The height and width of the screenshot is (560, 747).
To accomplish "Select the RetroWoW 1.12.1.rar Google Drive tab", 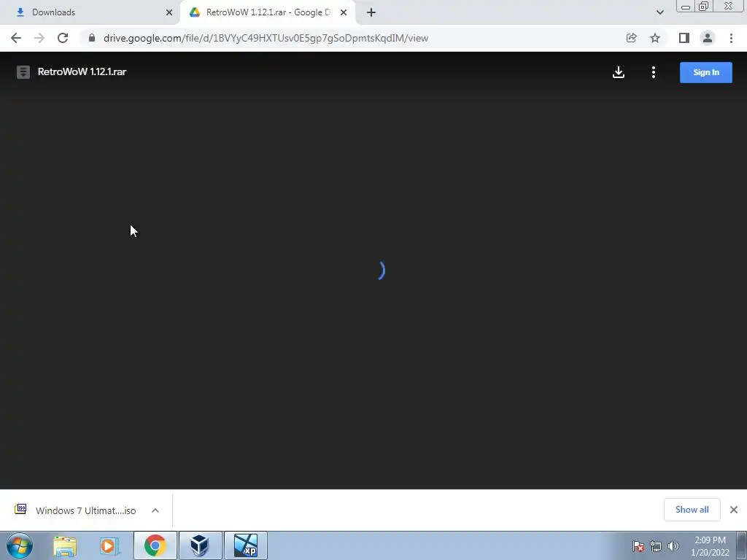I will [268, 12].
